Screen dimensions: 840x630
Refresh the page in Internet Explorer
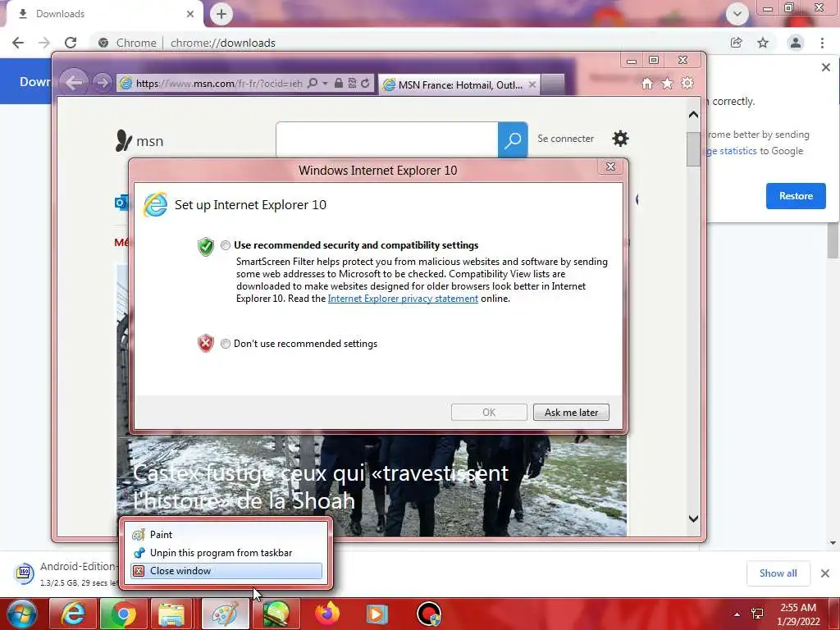click(365, 83)
